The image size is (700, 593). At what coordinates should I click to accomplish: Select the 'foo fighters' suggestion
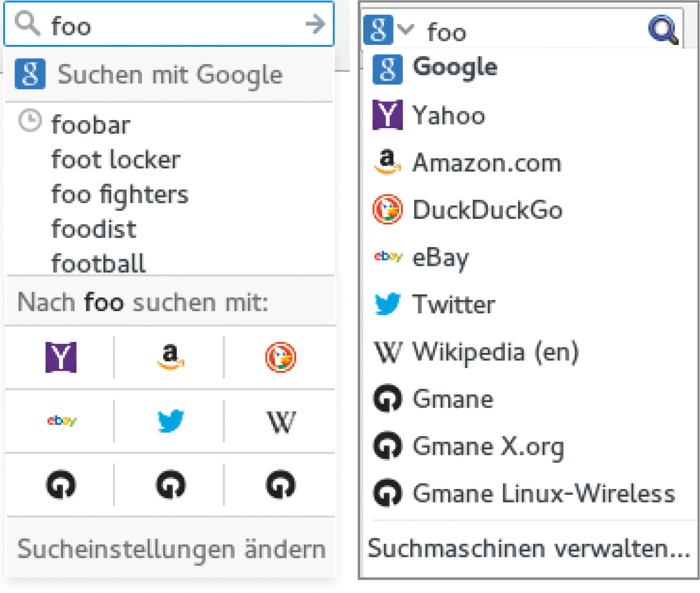(x=120, y=194)
